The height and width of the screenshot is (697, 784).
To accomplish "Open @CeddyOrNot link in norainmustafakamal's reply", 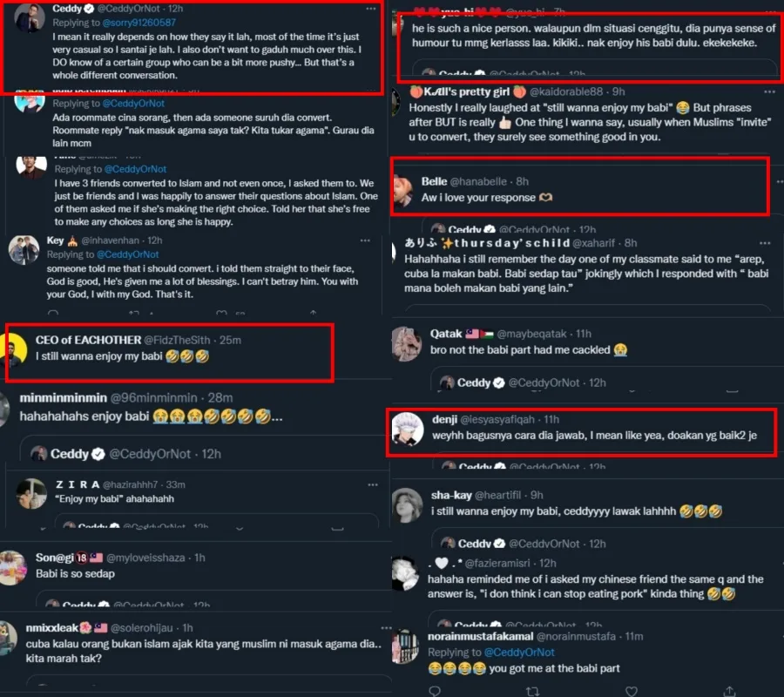I will (519, 652).
